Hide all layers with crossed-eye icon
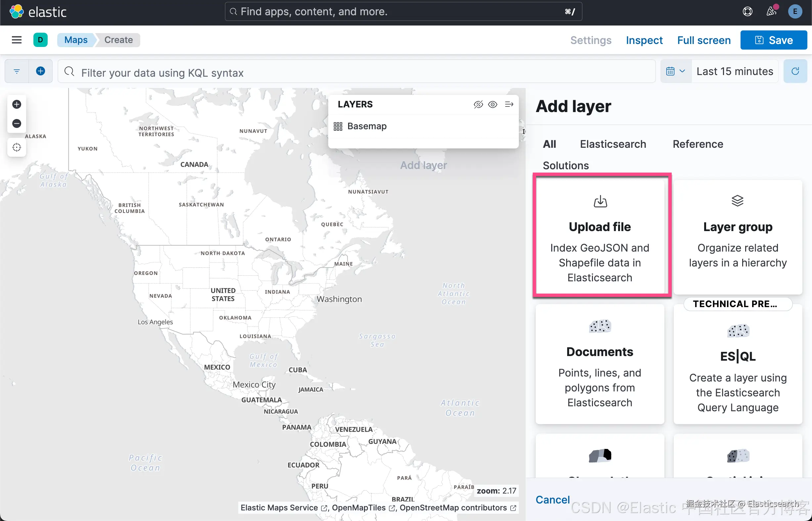The image size is (812, 521). pos(478,104)
